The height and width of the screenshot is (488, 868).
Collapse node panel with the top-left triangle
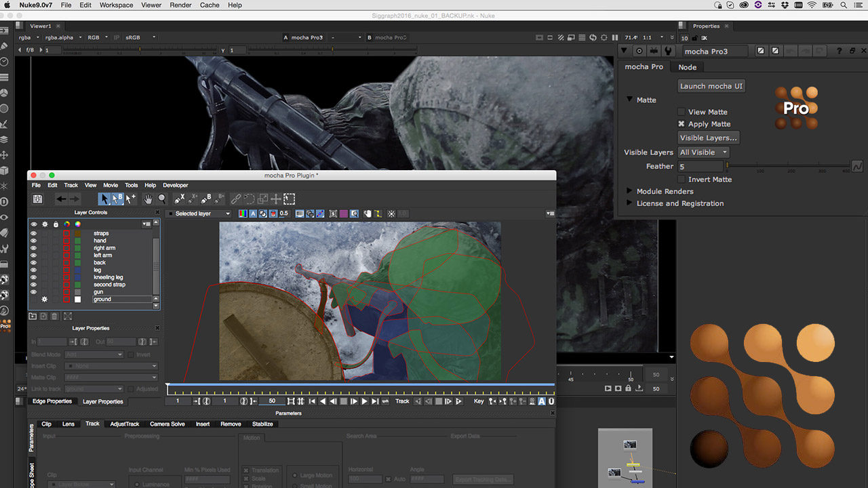click(x=624, y=51)
